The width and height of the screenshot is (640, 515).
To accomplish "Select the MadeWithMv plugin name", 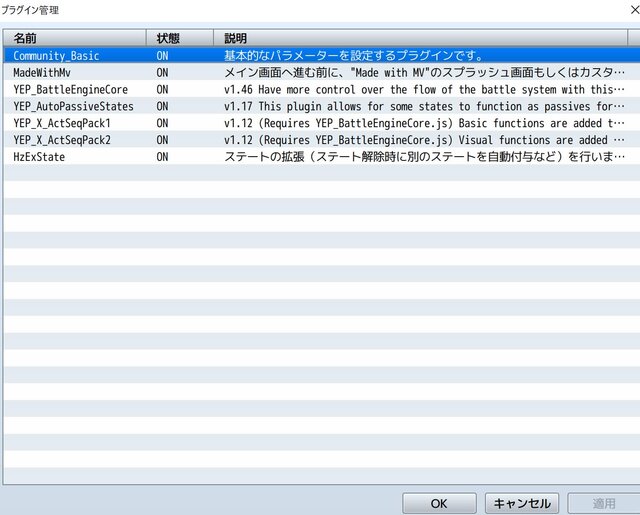I will [42, 73].
